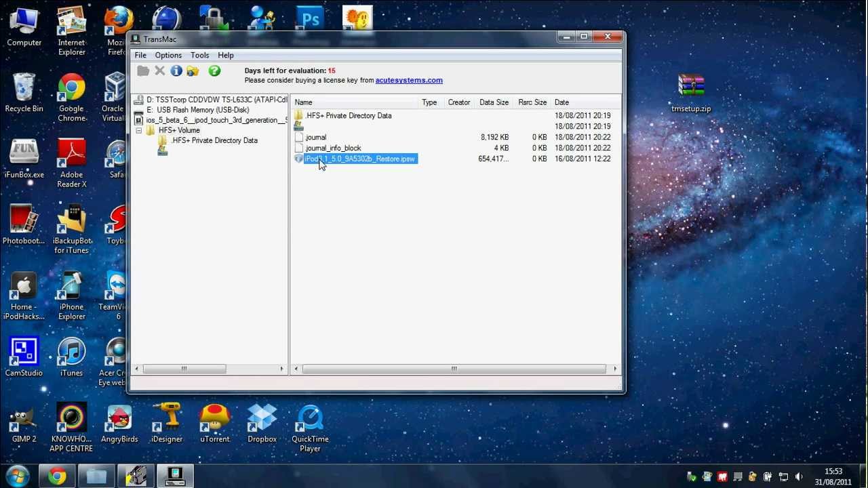Click the acutesystems.com link

(x=409, y=80)
